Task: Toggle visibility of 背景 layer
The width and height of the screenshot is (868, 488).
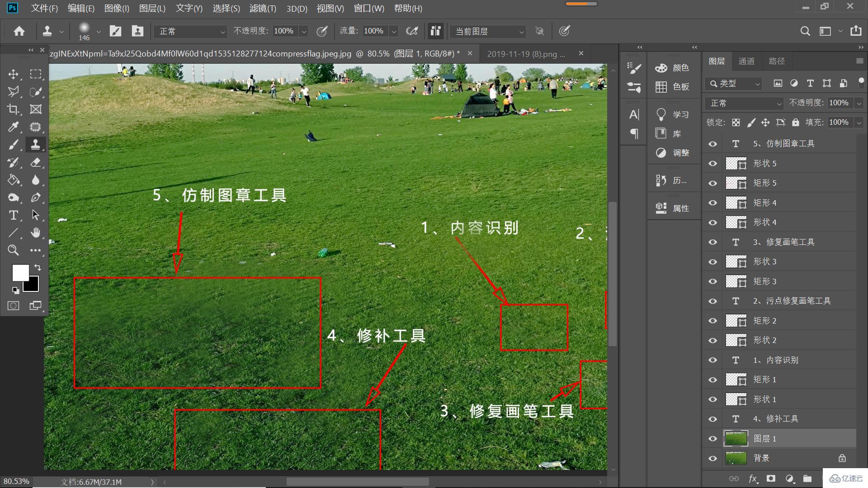Action: tap(713, 459)
